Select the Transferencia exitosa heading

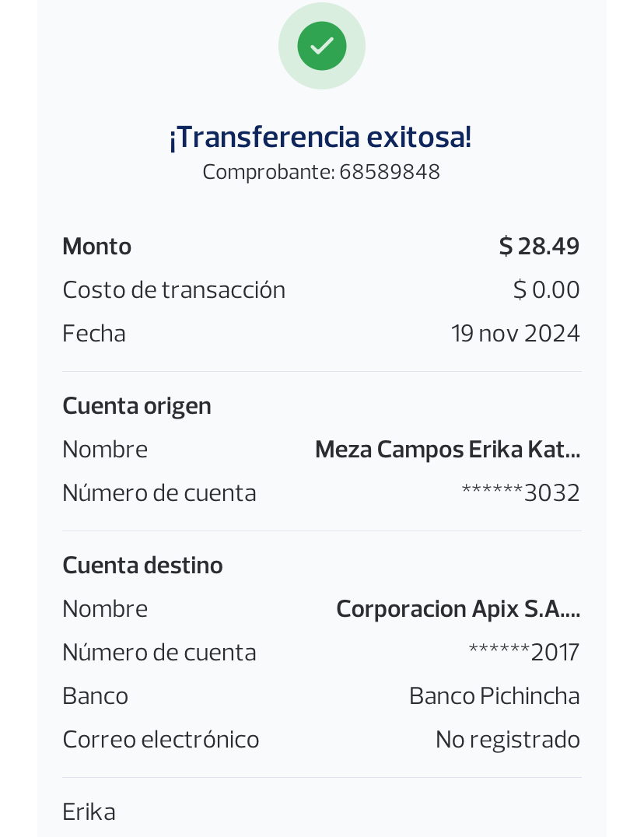[320, 137]
